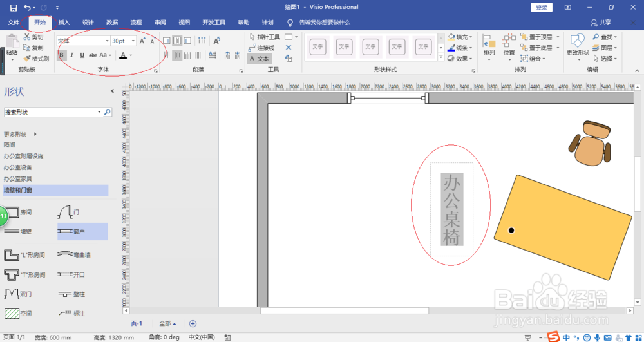The image size is (644, 342).
Task: Click the bullets list icon
Action: pyautogui.click(x=202, y=40)
